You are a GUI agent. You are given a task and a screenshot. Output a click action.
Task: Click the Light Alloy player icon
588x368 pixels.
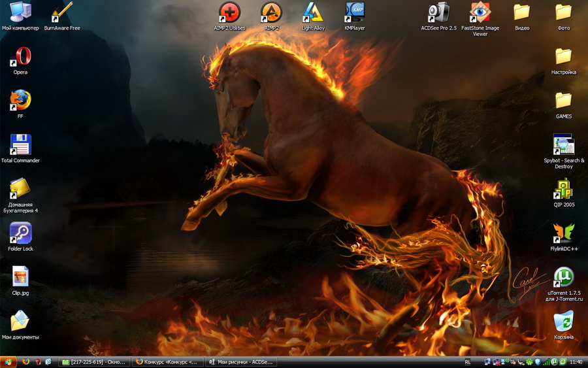tap(313, 12)
